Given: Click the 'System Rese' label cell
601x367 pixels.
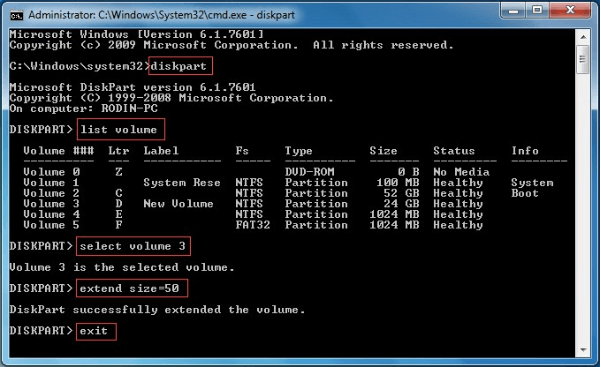Looking at the screenshot, I should click(x=182, y=183).
